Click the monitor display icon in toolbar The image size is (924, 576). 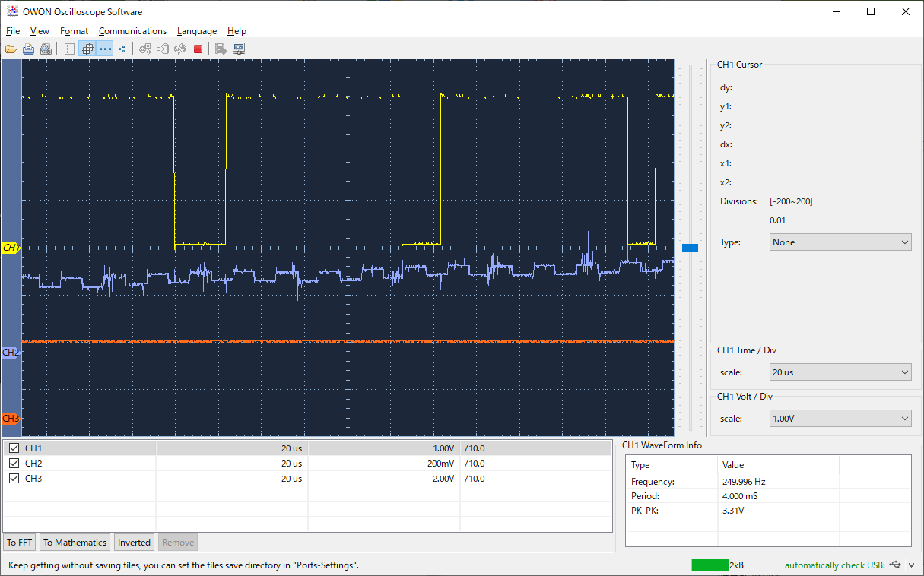tap(239, 49)
